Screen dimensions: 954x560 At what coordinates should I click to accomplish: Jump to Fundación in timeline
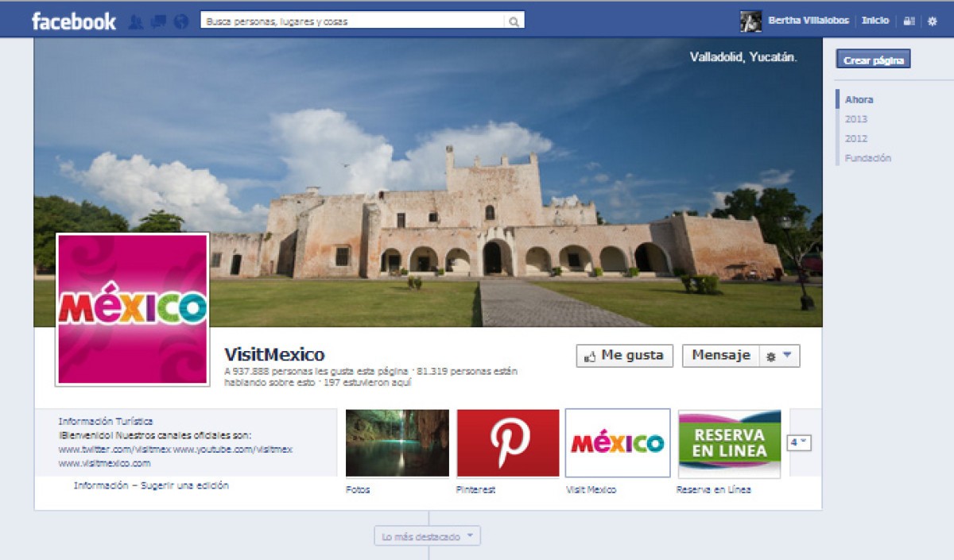(x=867, y=158)
